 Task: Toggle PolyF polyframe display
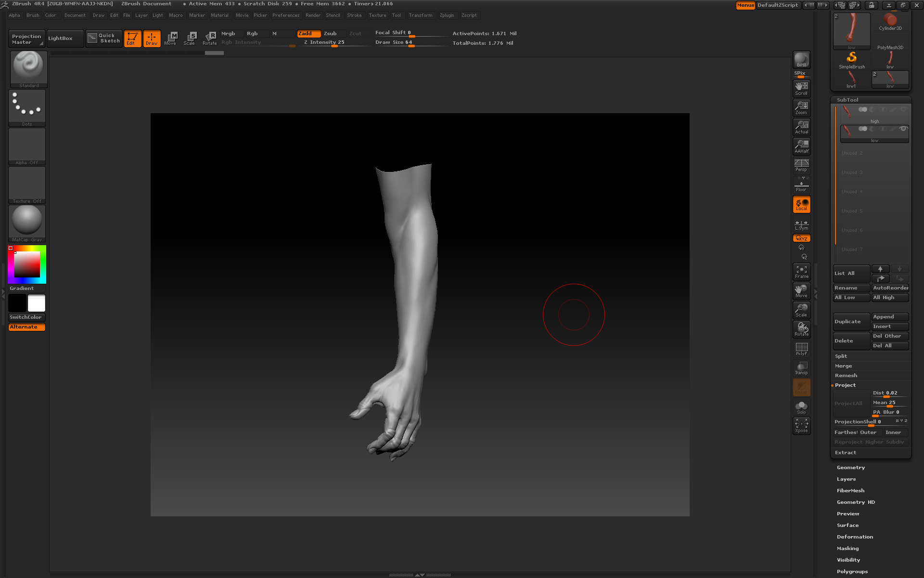tap(801, 349)
